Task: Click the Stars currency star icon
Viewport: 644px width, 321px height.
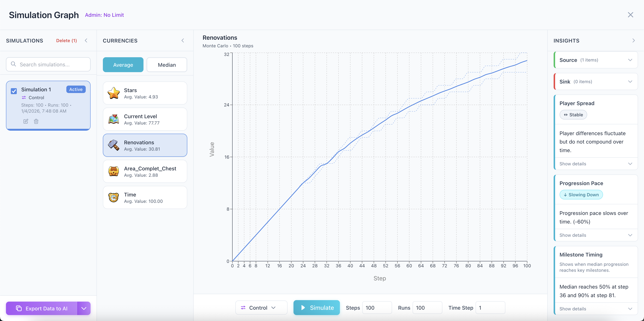Action: [113, 93]
